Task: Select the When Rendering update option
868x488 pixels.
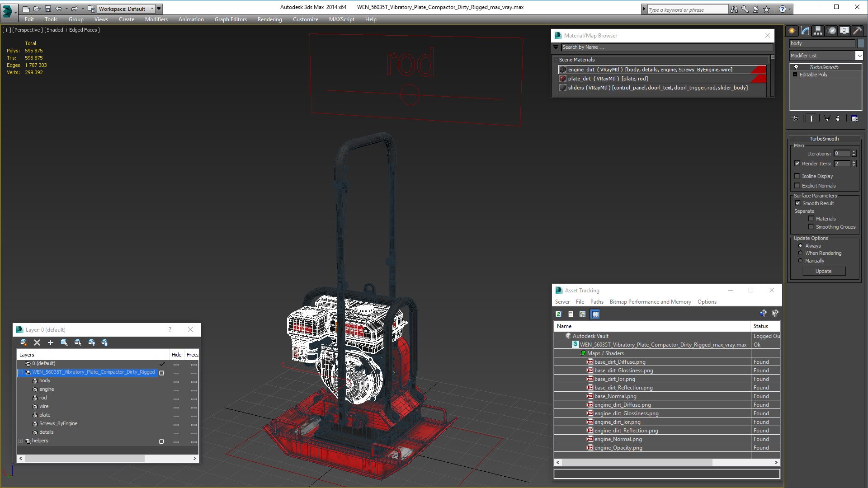Action: tap(801, 253)
